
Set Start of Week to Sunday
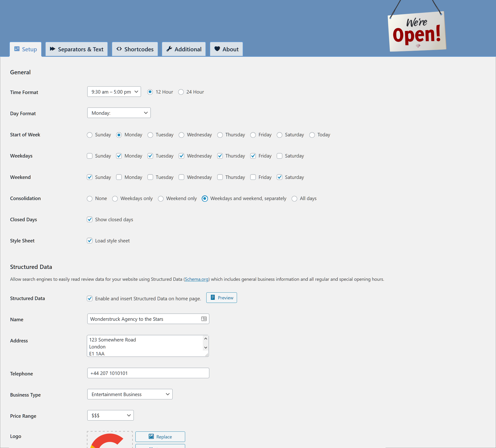(x=90, y=135)
